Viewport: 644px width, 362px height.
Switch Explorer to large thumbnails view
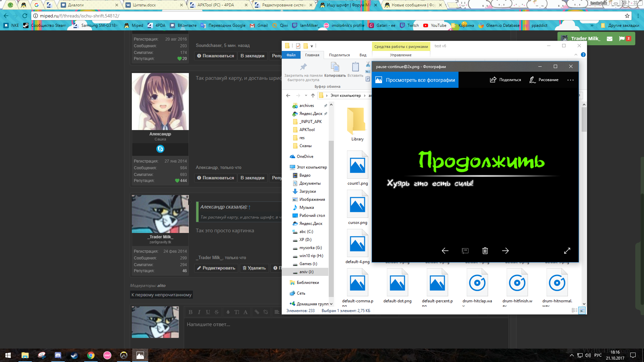[582, 310]
